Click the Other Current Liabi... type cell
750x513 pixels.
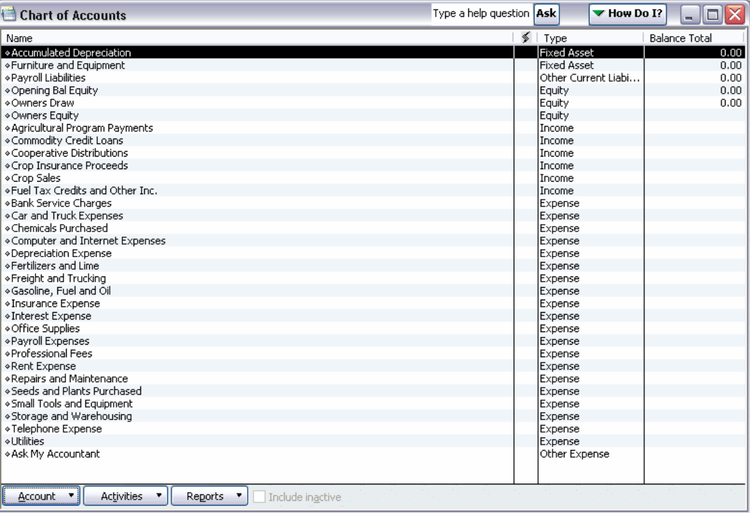tap(591, 77)
